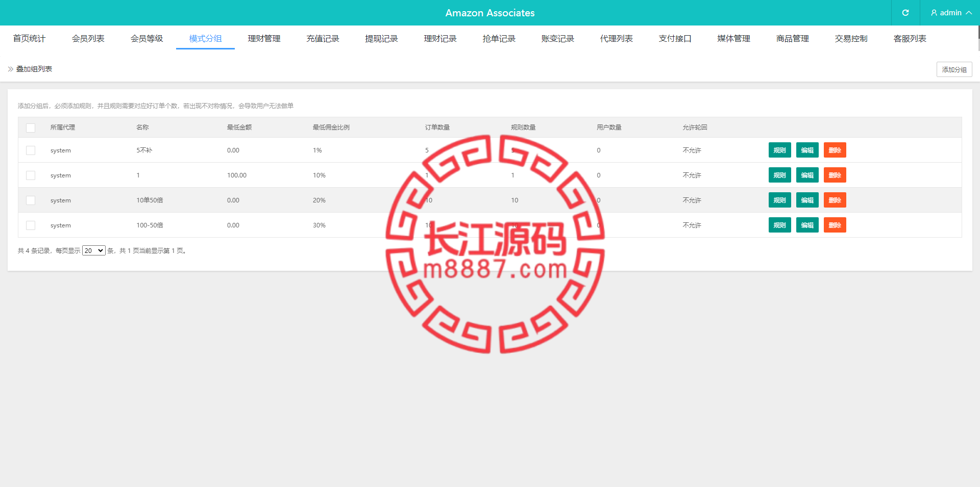Open 商品管理 tab
The width and height of the screenshot is (980, 487).
(x=792, y=39)
